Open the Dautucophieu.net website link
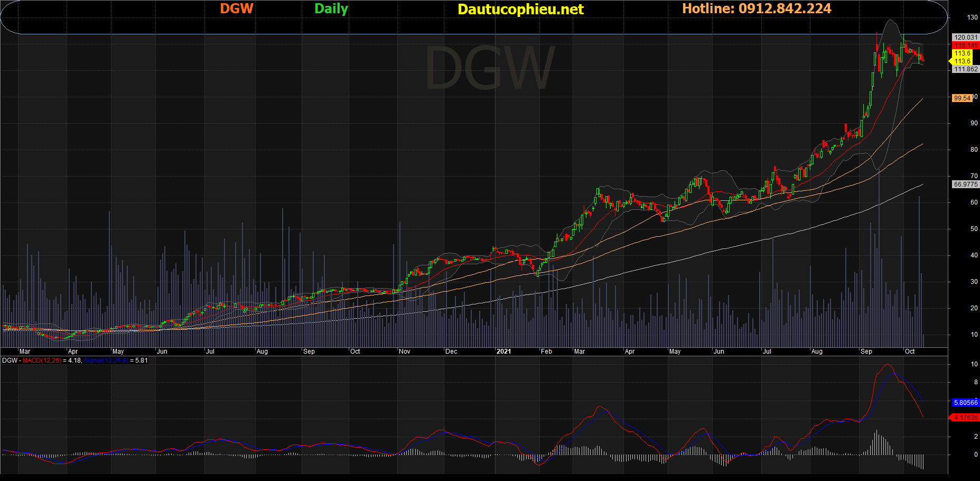Viewport: 980px width, 481px height. click(x=520, y=10)
